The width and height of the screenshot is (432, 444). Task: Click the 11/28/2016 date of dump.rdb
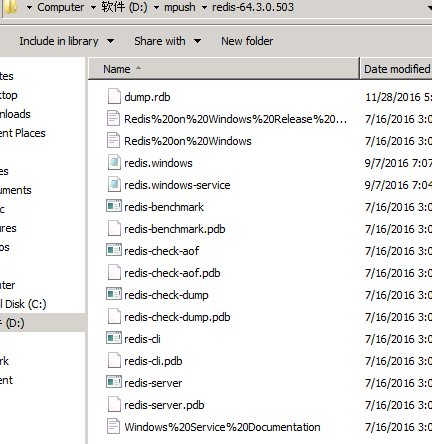[398, 97]
